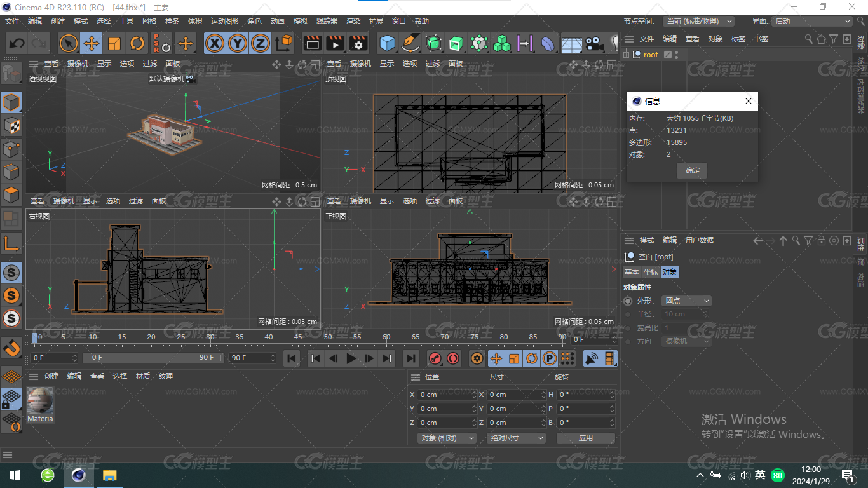Open the 外形 圆点 dropdown
The width and height of the screenshot is (868, 488).
(686, 301)
